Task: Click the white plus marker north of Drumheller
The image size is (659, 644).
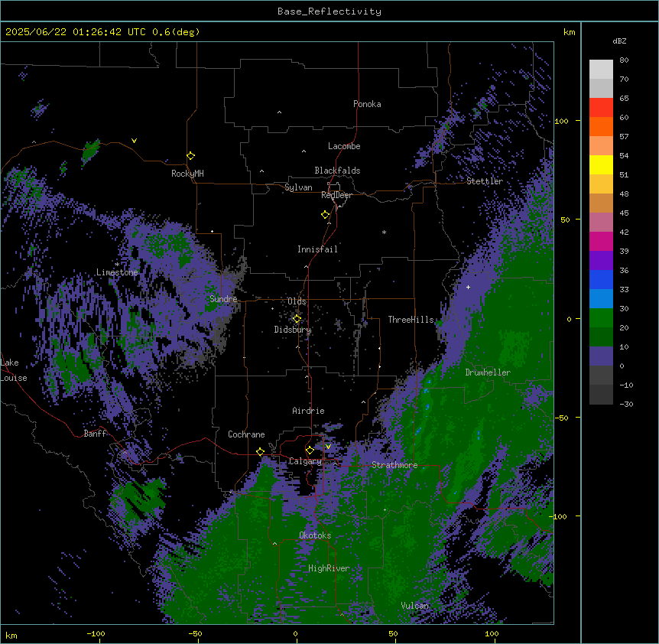Action: pos(468,287)
